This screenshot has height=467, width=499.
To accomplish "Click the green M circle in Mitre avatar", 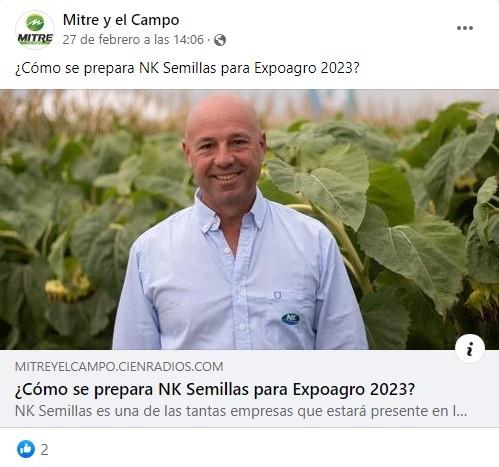I will (x=35, y=22).
